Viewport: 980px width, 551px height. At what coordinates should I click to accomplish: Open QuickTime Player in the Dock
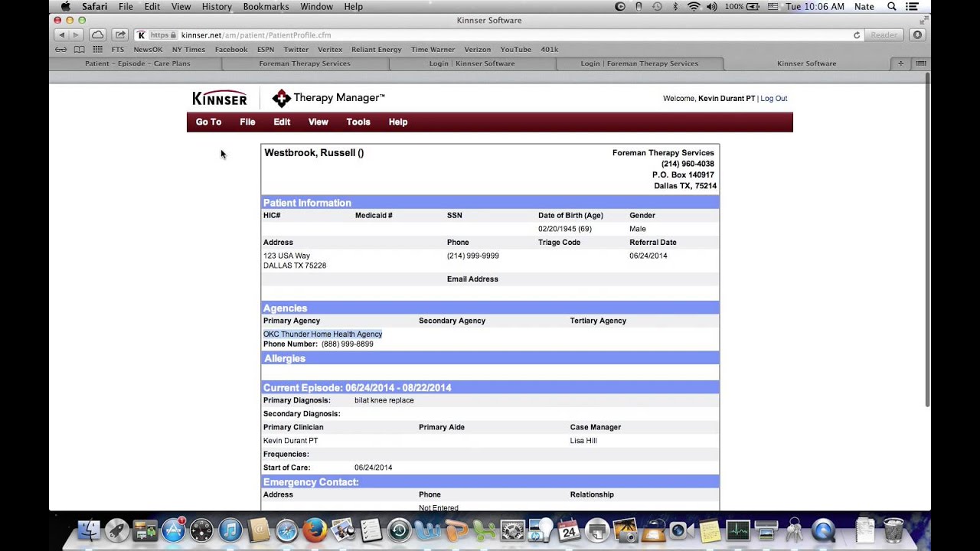point(823,530)
